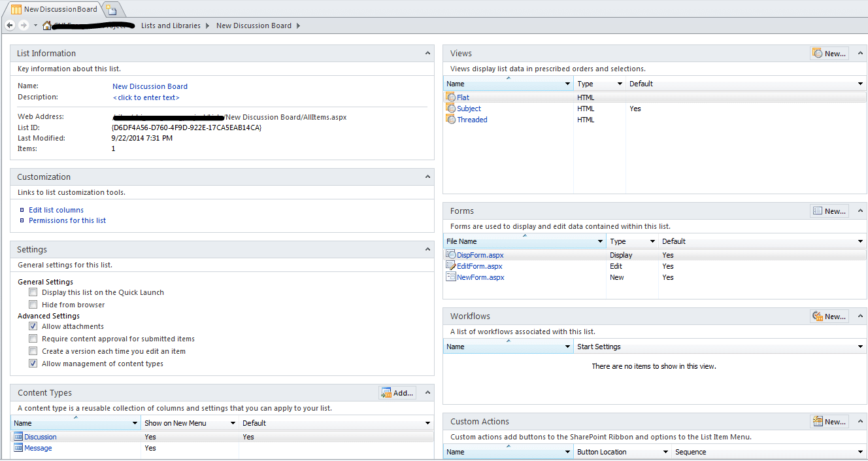Screen dimensions: 868x461
Task: Click the Threaded view icon
Action: tap(451, 120)
